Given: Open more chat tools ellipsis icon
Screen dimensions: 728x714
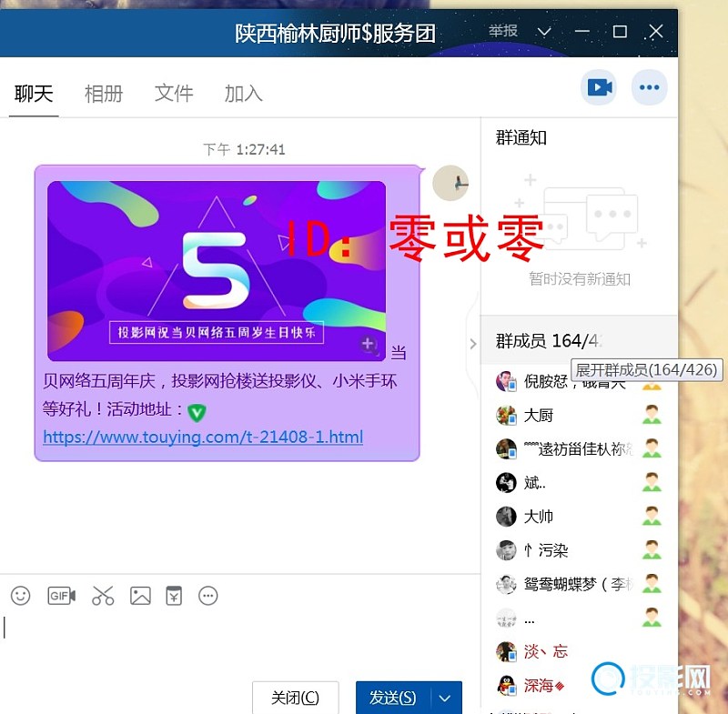Looking at the screenshot, I should [x=208, y=596].
